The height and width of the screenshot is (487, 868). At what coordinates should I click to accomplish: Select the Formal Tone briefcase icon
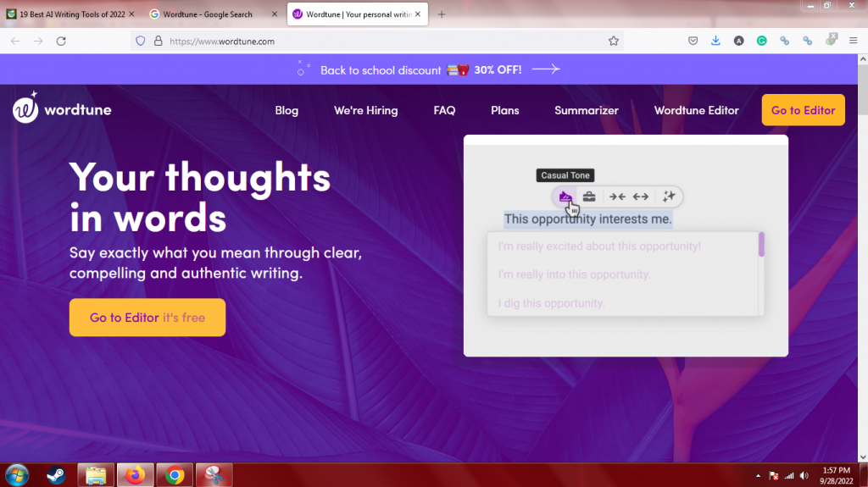point(589,196)
